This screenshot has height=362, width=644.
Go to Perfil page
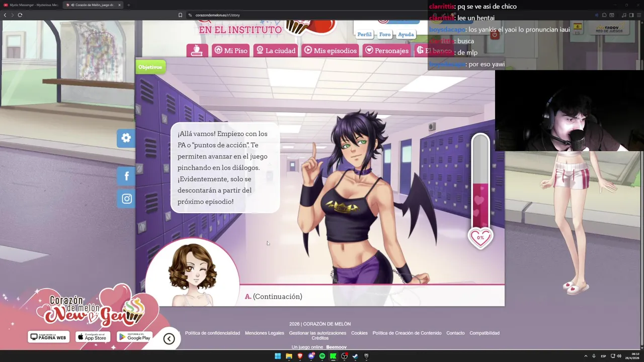(x=364, y=34)
